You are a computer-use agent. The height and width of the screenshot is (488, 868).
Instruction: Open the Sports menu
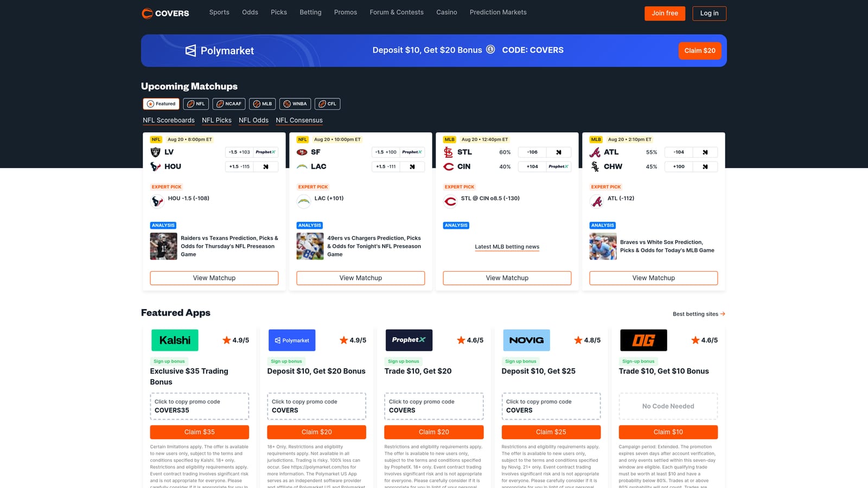coord(219,12)
